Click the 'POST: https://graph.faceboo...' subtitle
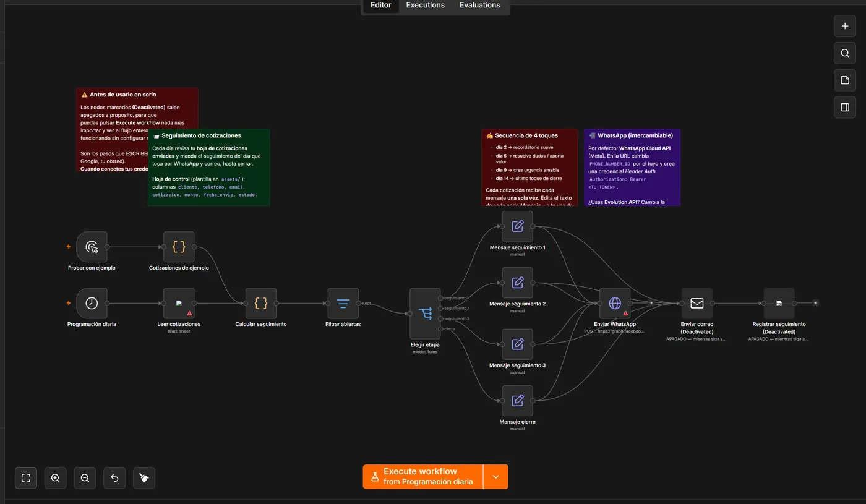 click(615, 331)
